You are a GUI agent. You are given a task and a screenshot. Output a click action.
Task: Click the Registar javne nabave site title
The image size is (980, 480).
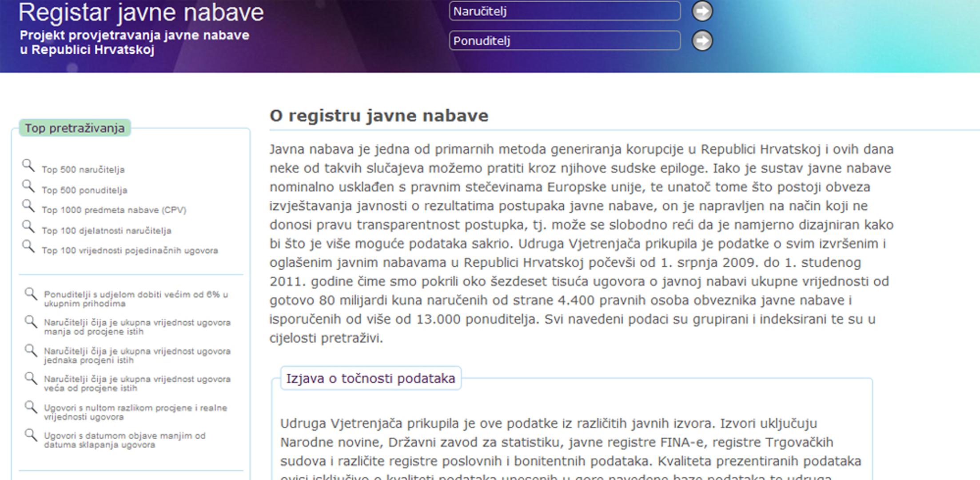pos(141,12)
